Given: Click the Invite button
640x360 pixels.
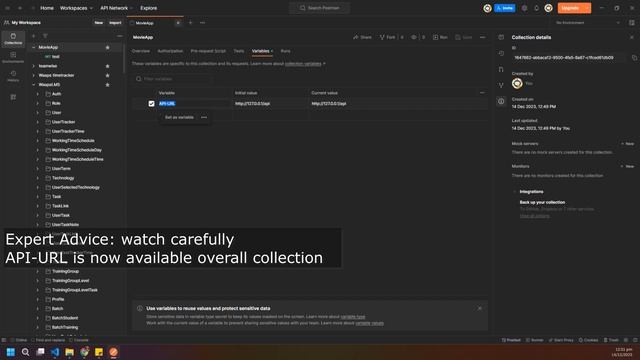Looking at the screenshot, I should 505,8.
